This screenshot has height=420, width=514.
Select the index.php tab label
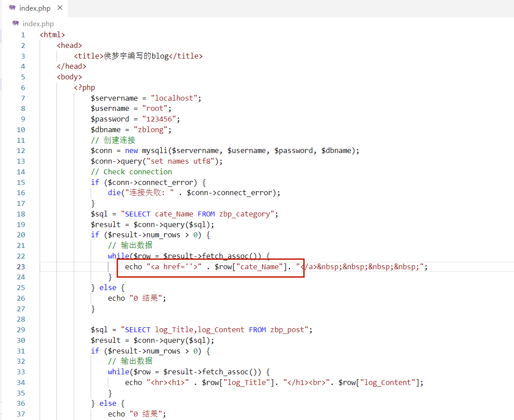pos(35,8)
